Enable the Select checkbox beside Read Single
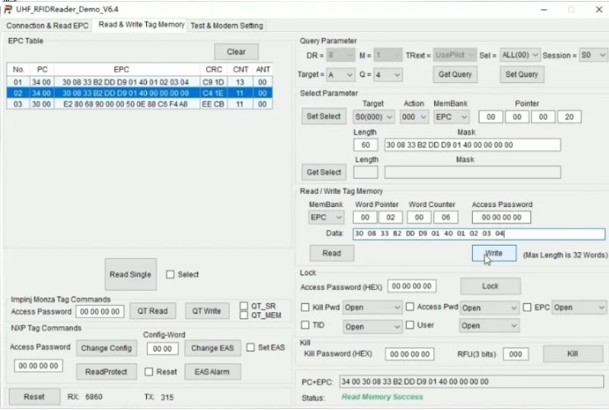The width and height of the screenshot is (609, 410). [x=171, y=274]
